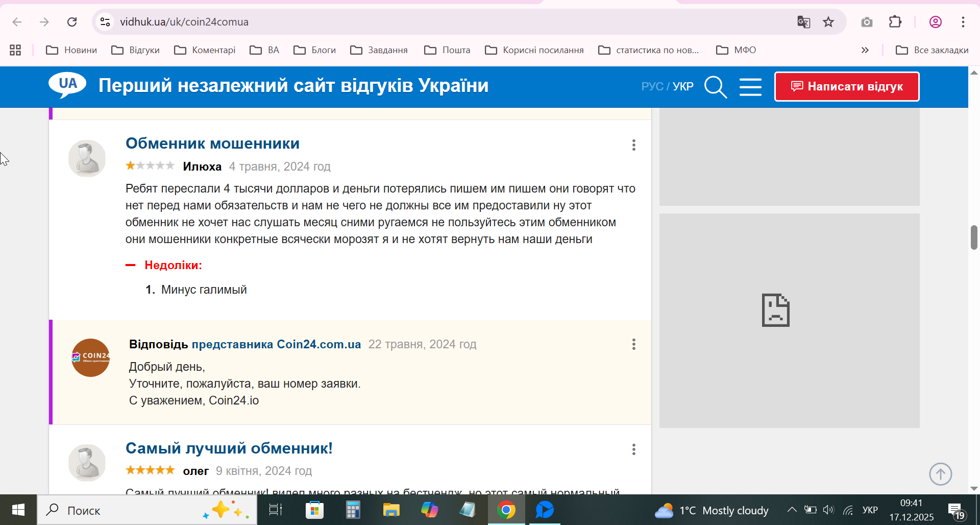Screen dimensions: 980x525
Task: Open the Windows Start menu
Action: [x=18, y=510]
